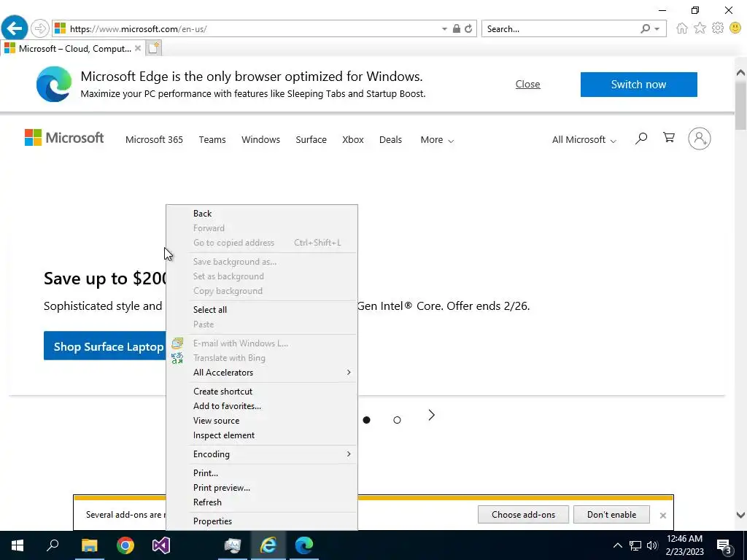The width and height of the screenshot is (747, 560).
Task: Expand All Accelerators submenu
Action: pos(262,373)
